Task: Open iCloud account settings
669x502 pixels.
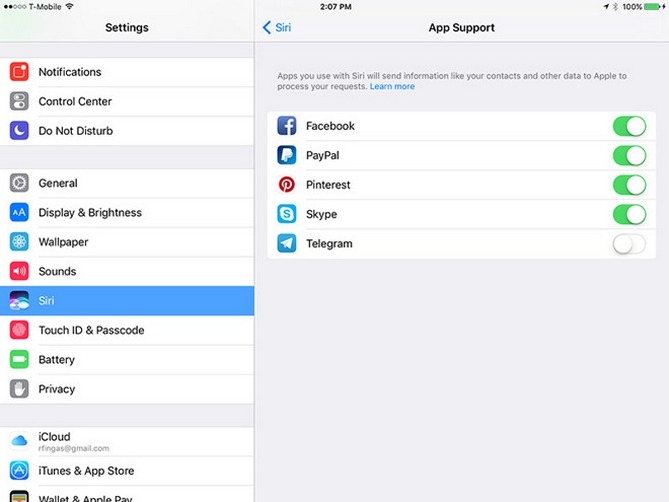Action: click(x=127, y=441)
